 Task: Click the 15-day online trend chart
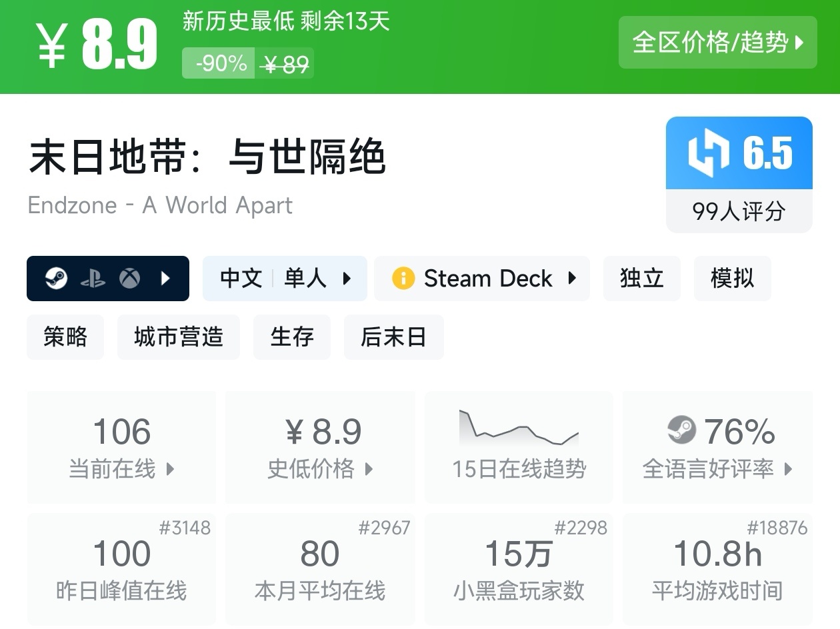519,428
